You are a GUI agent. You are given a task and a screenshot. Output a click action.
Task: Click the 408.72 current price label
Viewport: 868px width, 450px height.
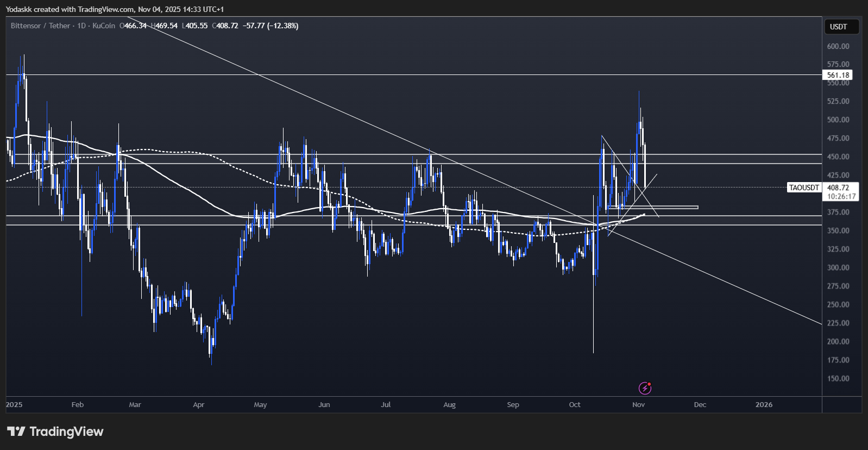click(838, 187)
